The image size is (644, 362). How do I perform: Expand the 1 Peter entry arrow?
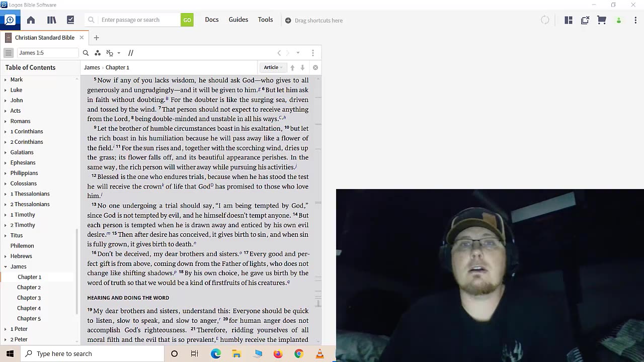(6, 329)
